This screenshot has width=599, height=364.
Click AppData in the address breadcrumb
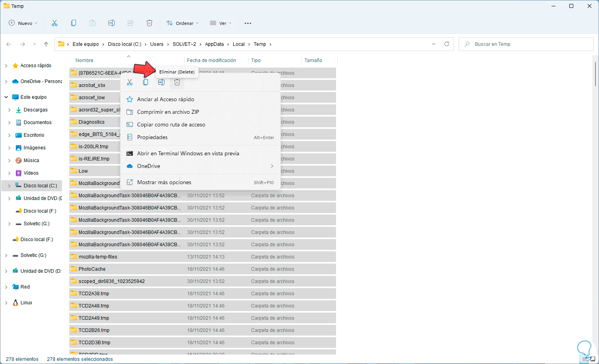[214, 44]
